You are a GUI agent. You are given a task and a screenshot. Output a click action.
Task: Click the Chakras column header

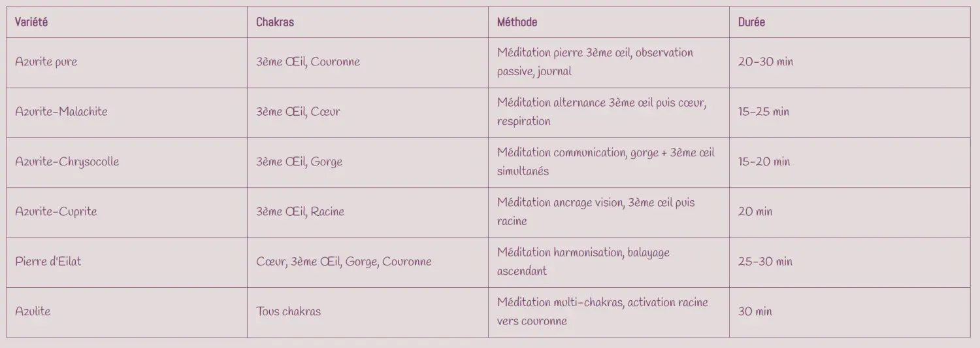[275, 22]
